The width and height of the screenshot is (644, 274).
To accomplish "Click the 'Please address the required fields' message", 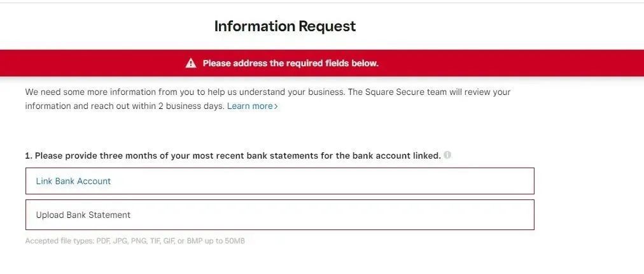I will (x=290, y=63).
